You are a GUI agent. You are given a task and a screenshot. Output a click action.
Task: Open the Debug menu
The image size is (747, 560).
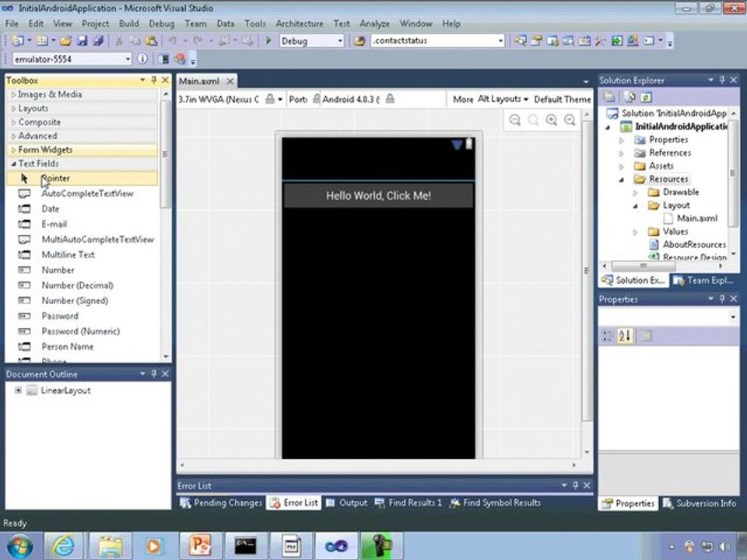click(162, 23)
